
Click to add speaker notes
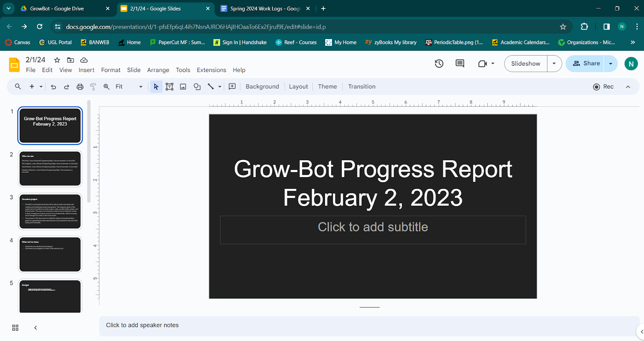coord(369,325)
